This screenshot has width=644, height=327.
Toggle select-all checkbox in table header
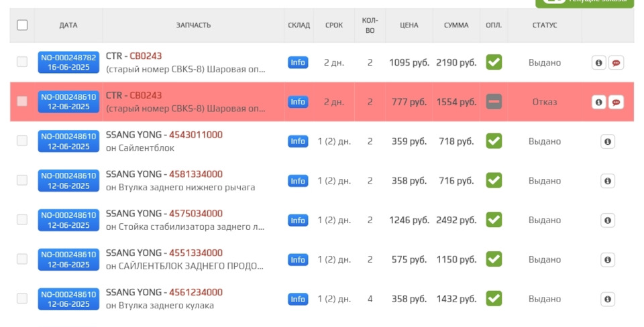[x=22, y=25]
